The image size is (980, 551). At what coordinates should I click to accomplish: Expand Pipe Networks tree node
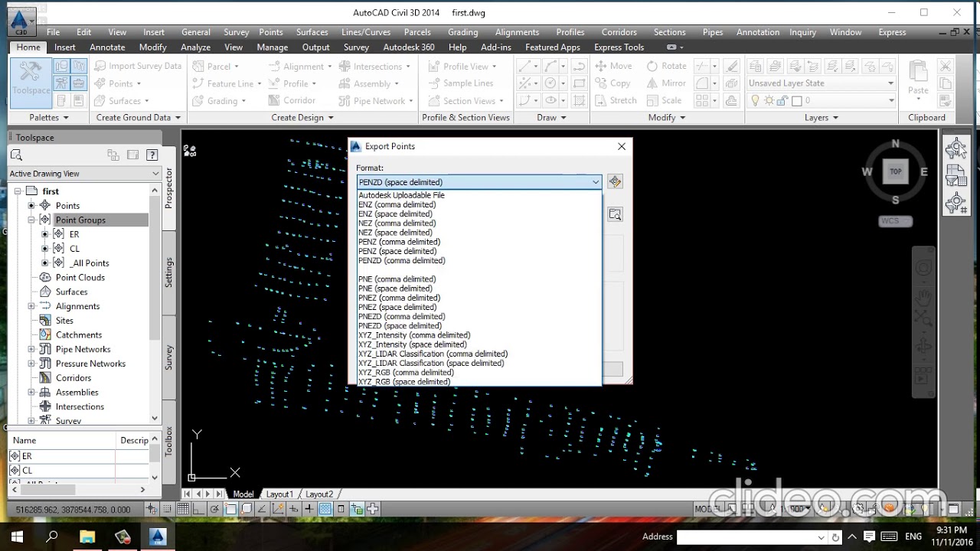31,349
